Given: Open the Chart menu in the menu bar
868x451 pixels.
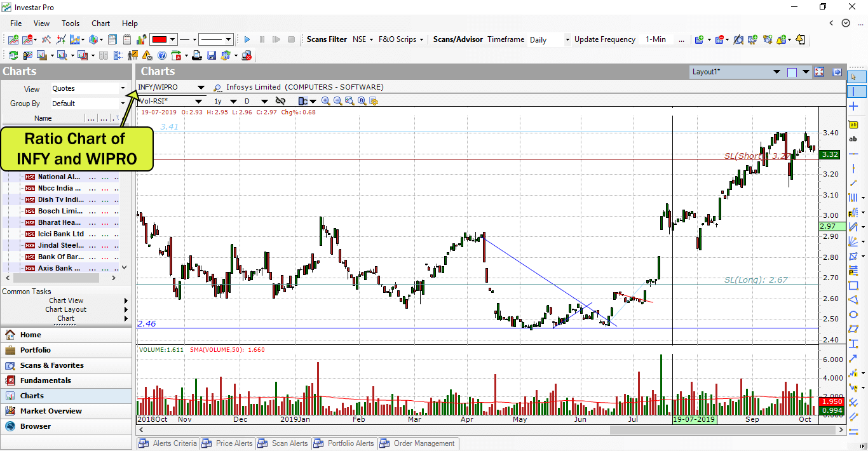Looking at the screenshot, I should [100, 24].
